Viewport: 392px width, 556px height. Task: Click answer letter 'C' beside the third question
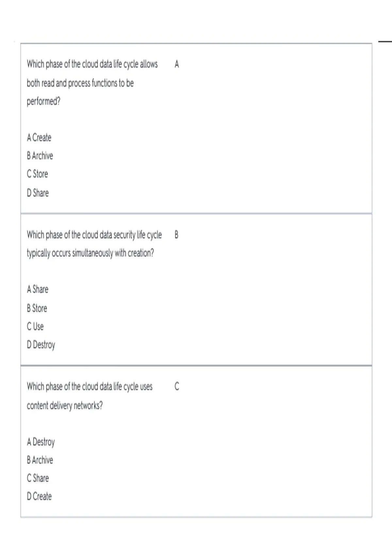click(177, 387)
